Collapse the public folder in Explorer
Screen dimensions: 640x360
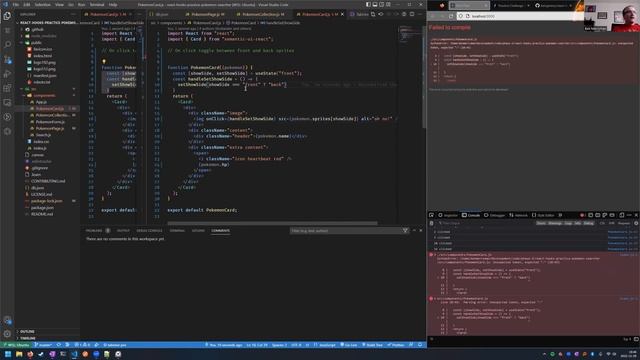pyautogui.click(x=36, y=42)
